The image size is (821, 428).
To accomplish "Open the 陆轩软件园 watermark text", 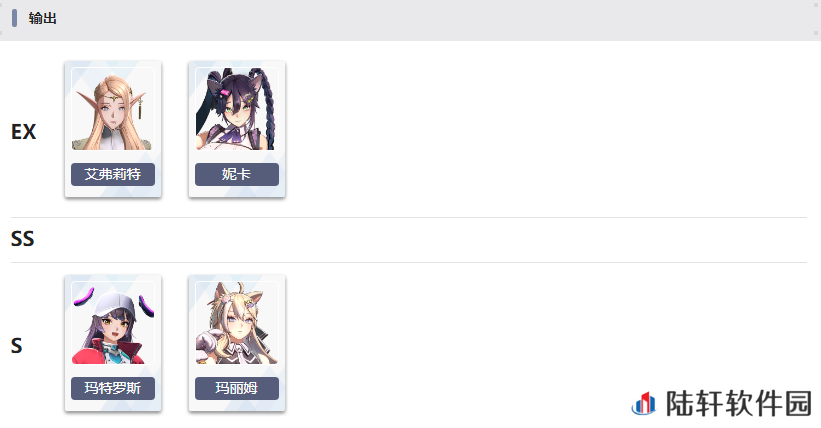I will click(x=739, y=403).
